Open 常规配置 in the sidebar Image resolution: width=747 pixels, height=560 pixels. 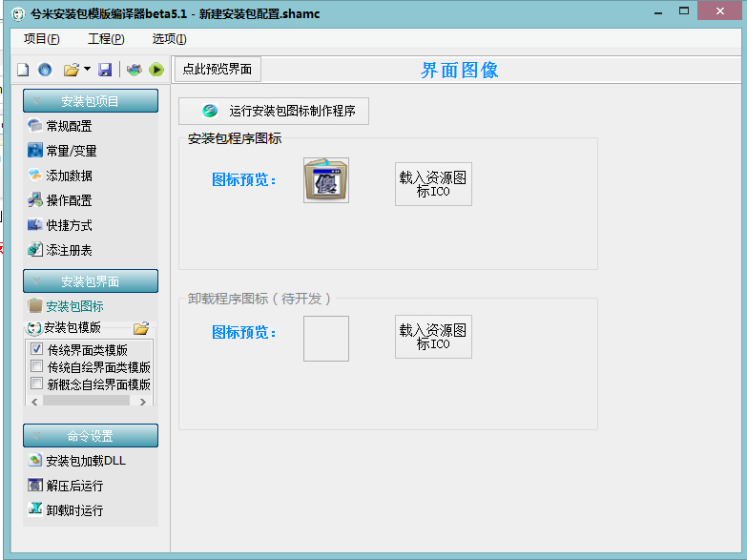pos(69,126)
